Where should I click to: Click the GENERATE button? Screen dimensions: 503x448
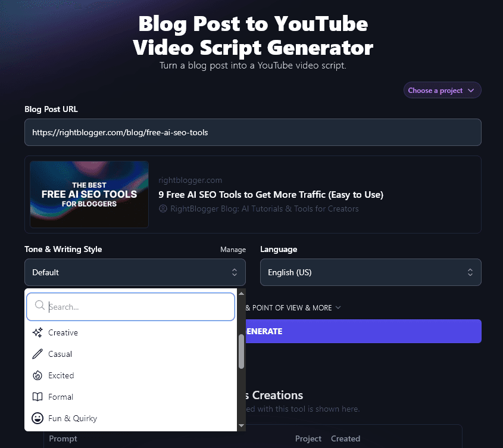pos(369,331)
